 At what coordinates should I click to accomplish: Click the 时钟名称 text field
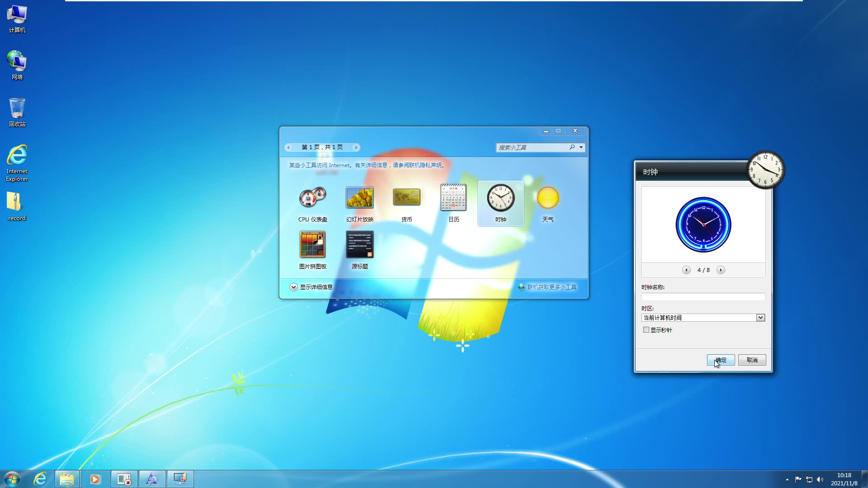pyautogui.click(x=703, y=297)
